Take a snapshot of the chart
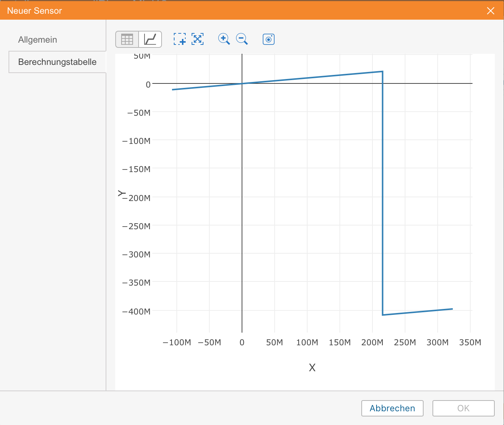This screenshot has width=504, height=425. coord(269,39)
